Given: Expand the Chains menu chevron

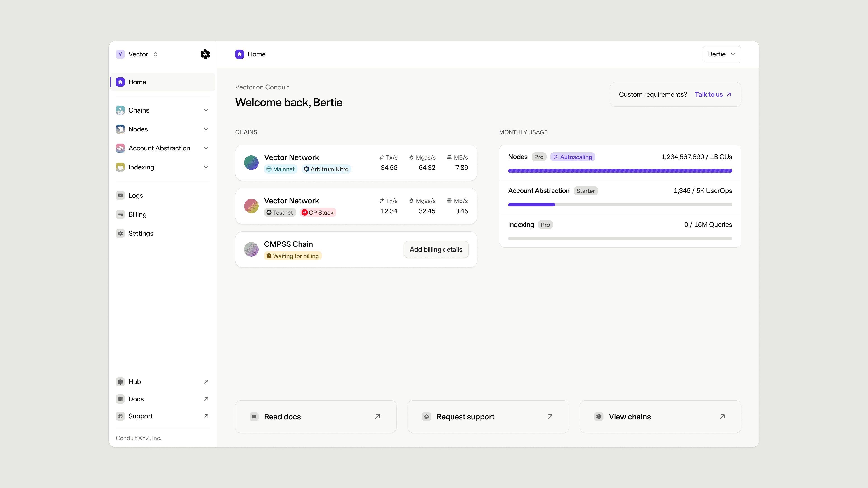Looking at the screenshot, I should pos(206,110).
